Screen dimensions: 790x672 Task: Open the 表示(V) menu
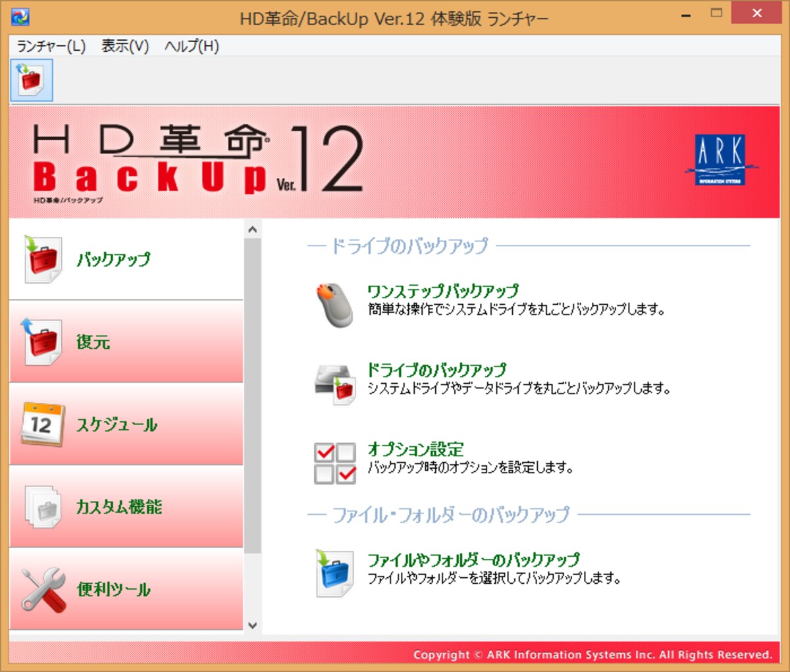pyautogui.click(x=125, y=46)
